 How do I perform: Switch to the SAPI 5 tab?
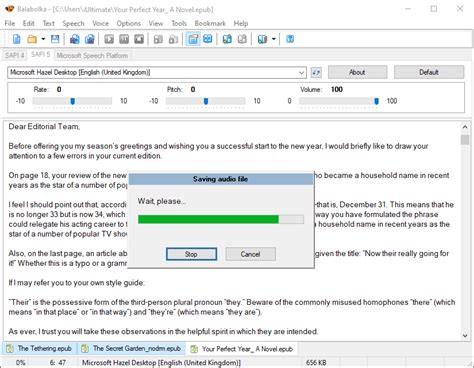click(x=40, y=55)
